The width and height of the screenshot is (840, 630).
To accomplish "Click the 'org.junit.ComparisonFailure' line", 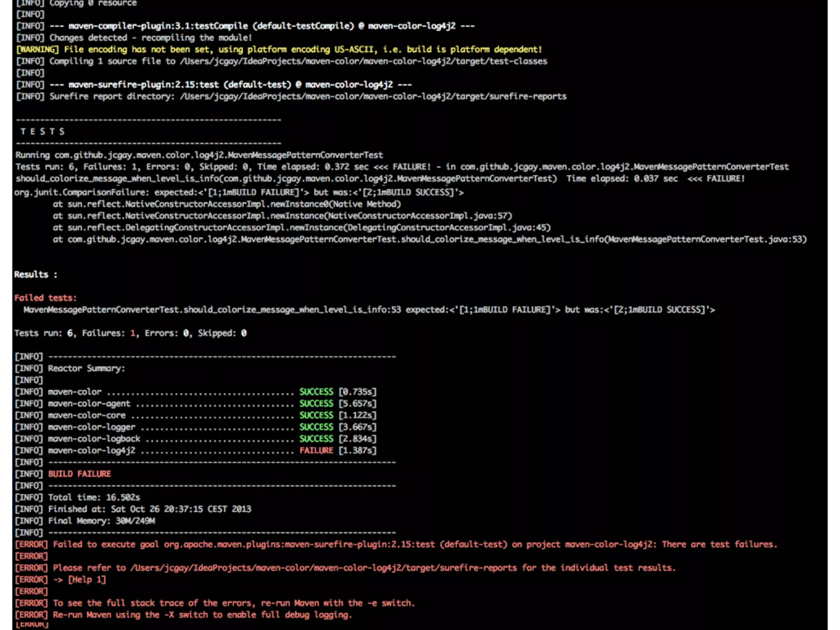I will click(239, 192).
